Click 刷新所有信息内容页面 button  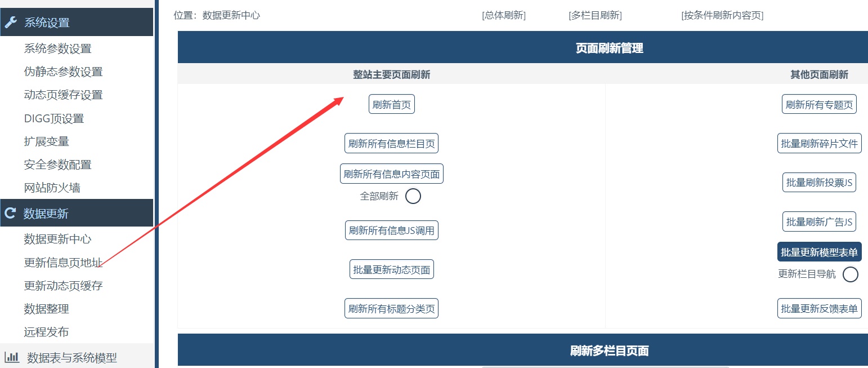(x=392, y=174)
